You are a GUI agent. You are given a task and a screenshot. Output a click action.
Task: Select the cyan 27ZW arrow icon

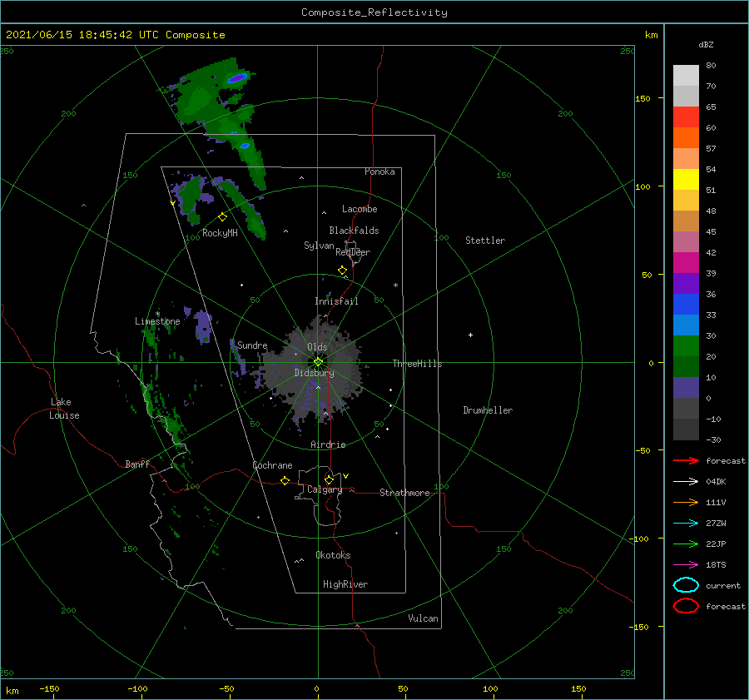pos(686,524)
